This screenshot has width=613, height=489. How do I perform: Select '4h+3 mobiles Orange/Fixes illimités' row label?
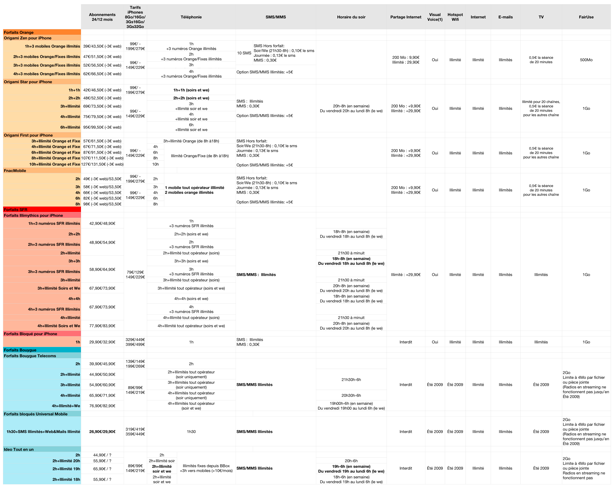(47, 73)
